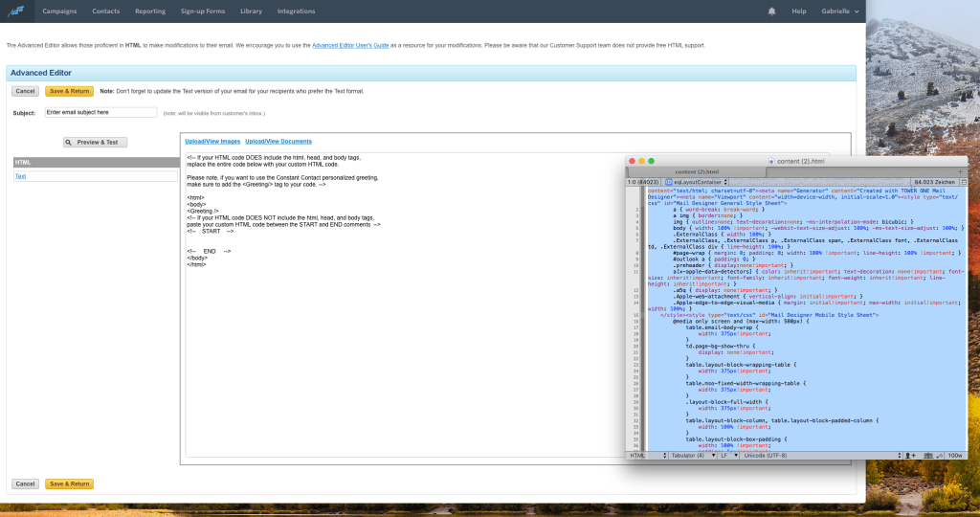Open the Gabrielle account dropdown
980x517 pixels.
point(840,11)
